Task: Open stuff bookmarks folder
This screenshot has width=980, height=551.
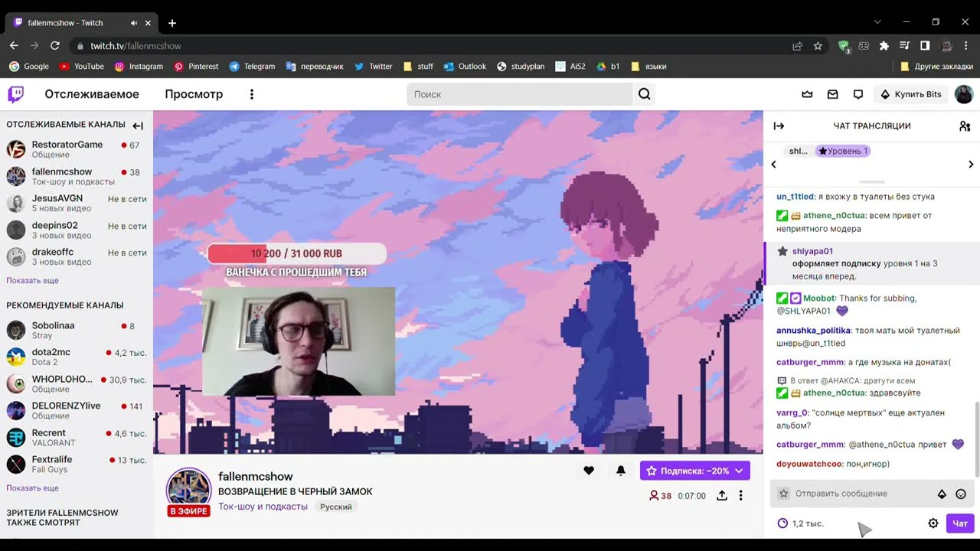Action: coord(418,67)
